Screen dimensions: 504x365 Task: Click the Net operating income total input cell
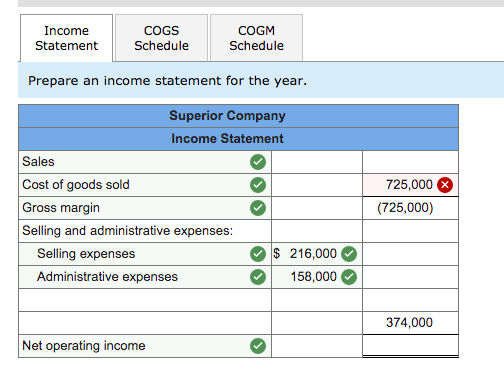tap(410, 346)
